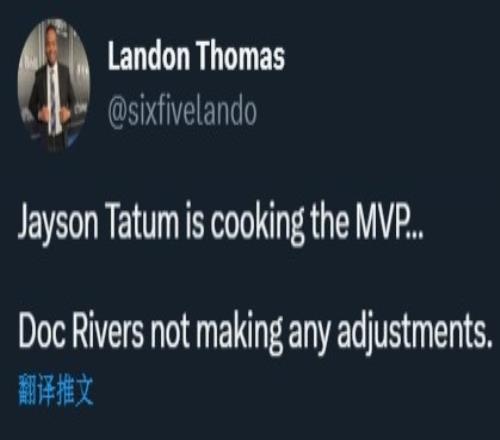500x440 pixels.
Task: Click 'Thomas' in the display name
Action: click(x=241, y=56)
